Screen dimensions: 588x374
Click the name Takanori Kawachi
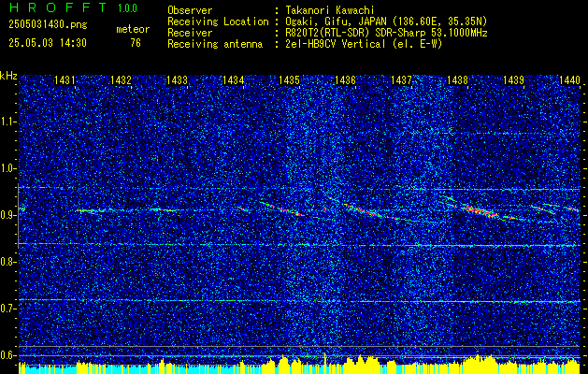point(330,10)
